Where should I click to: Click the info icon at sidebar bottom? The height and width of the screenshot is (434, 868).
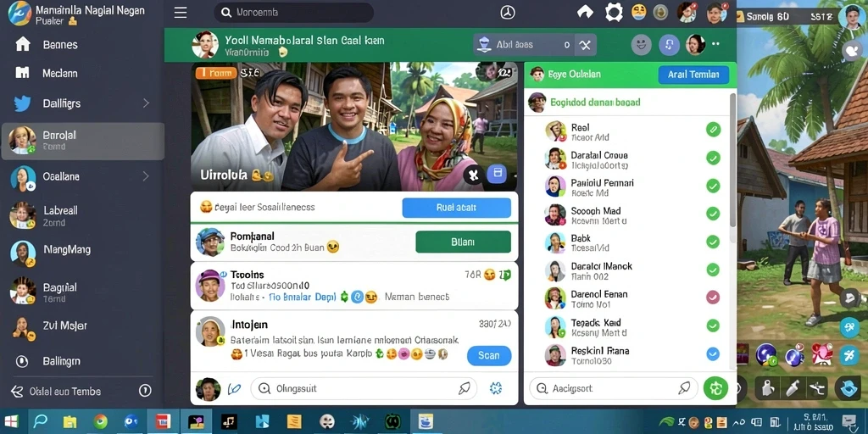(144, 391)
